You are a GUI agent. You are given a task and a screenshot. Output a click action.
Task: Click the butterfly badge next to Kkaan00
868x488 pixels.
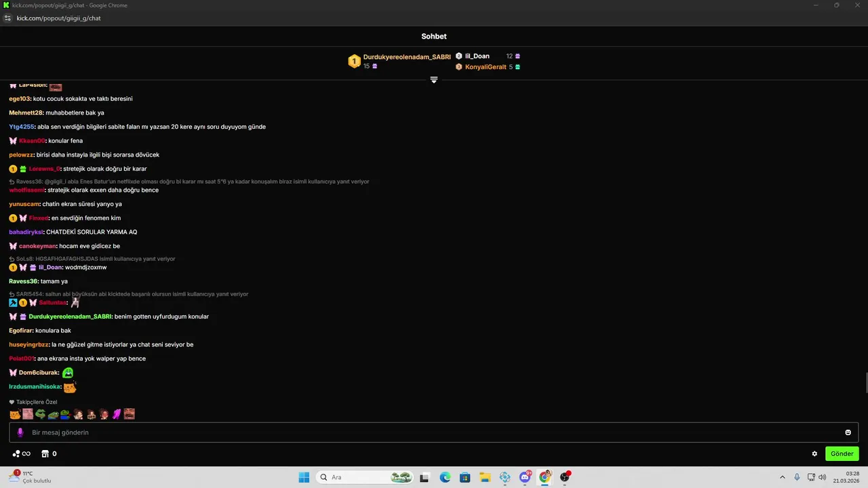coord(13,141)
